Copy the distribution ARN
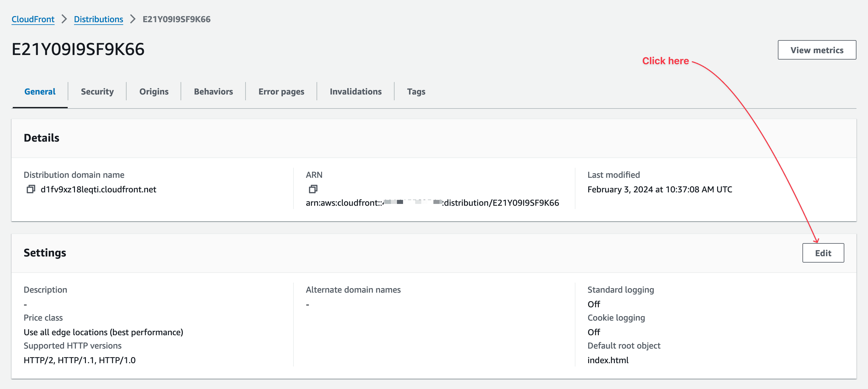 tap(314, 189)
